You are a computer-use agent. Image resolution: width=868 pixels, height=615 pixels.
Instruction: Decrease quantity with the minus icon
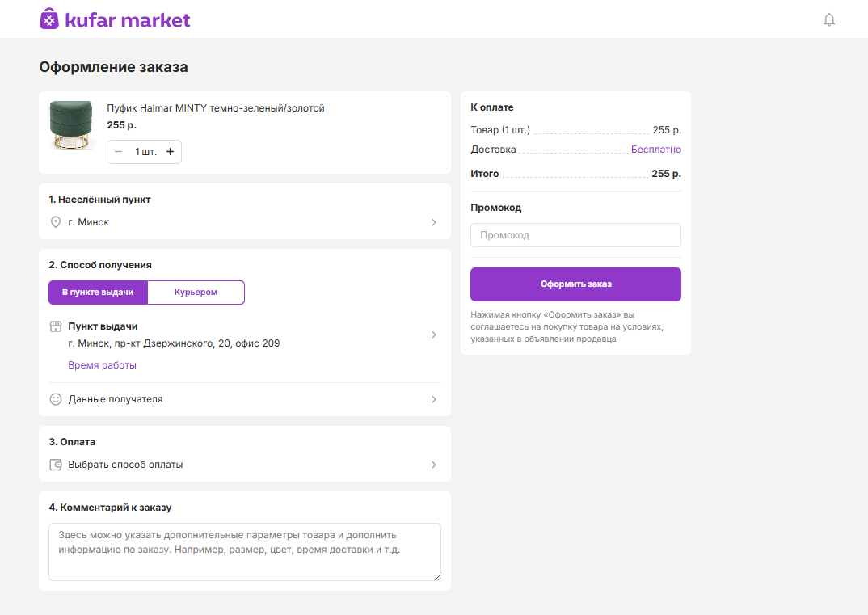[x=119, y=152]
